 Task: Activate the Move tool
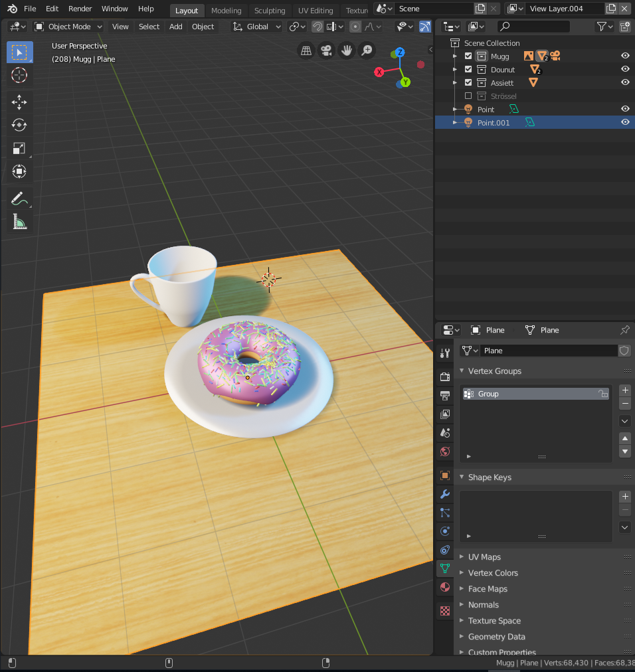point(19,102)
